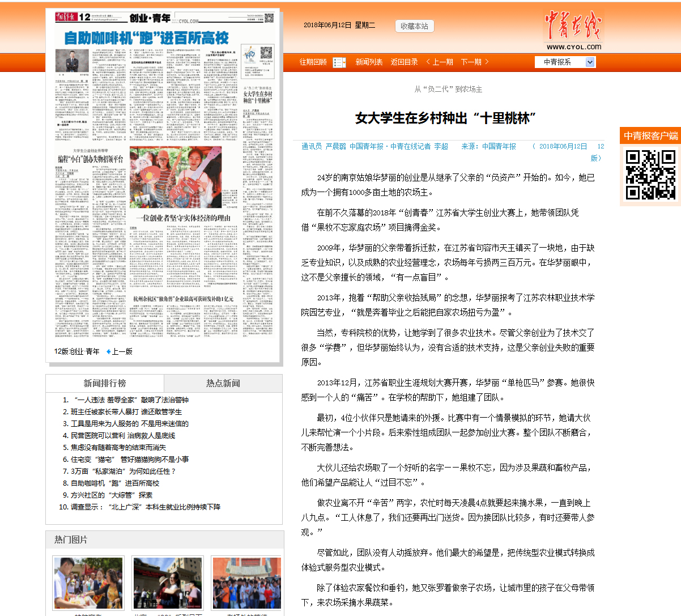This screenshot has height=616, width=681.
Task: Click the subtitle 从"负二代"到农场主
Action: (x=448, y=90)
